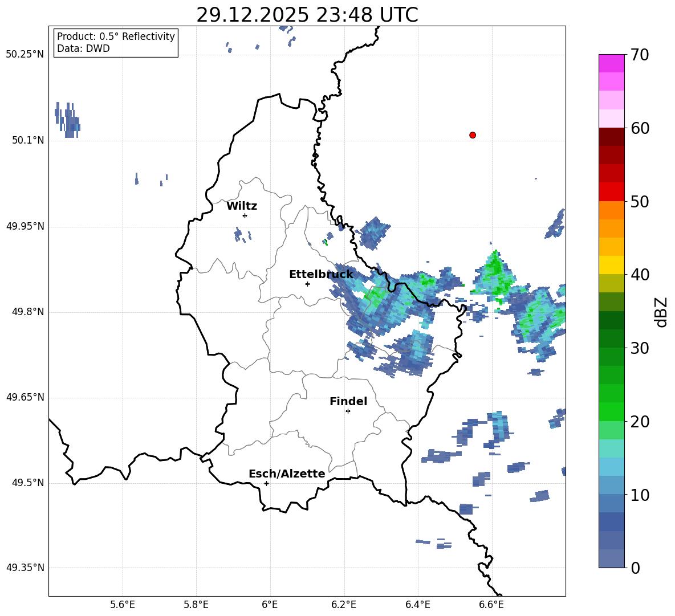This screenshot has width=675, height=616.
Task: Click the Ettelbruck city label
Action: [321, 275]
